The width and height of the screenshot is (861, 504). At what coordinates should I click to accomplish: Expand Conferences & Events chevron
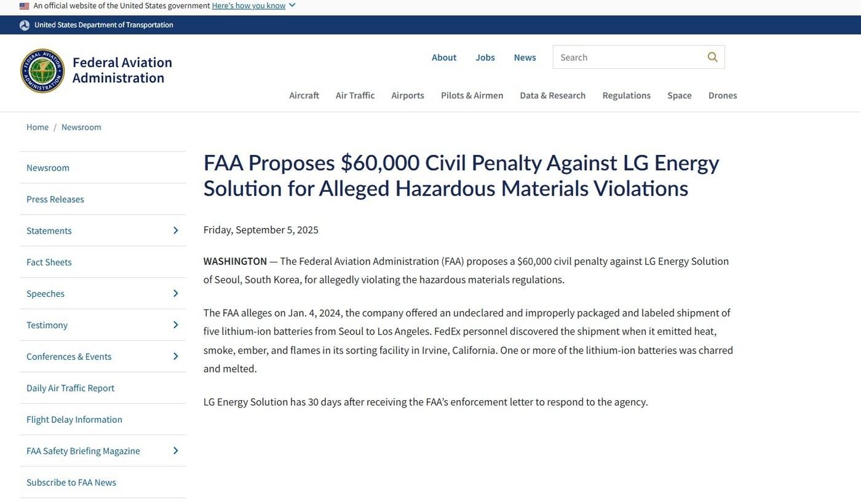pyautogui.click(x=175, y=356)
